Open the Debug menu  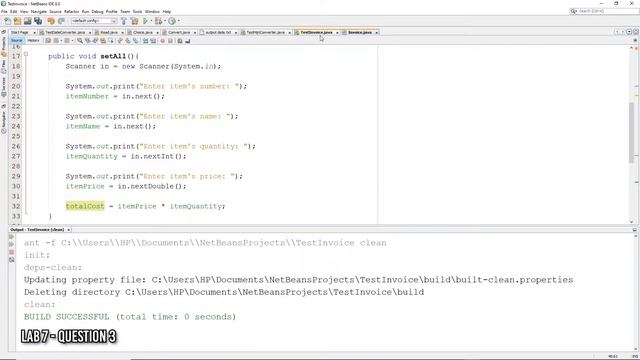coord(97,11)
